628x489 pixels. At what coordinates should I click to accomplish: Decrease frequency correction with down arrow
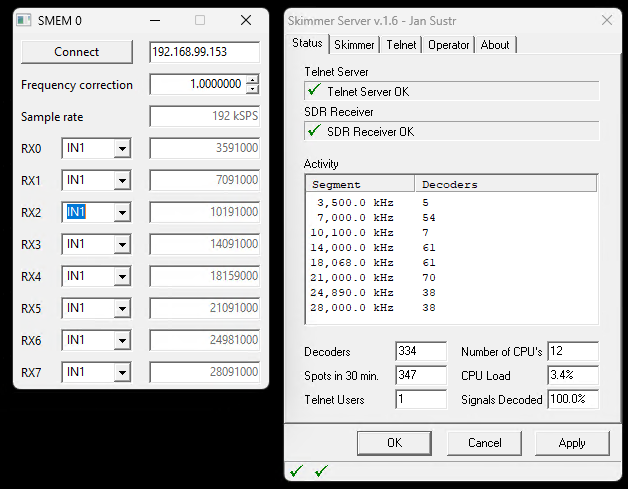252,90
